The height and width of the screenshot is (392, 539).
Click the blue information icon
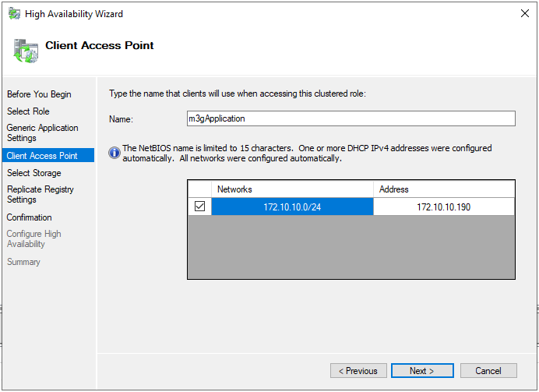pos(114,153)
